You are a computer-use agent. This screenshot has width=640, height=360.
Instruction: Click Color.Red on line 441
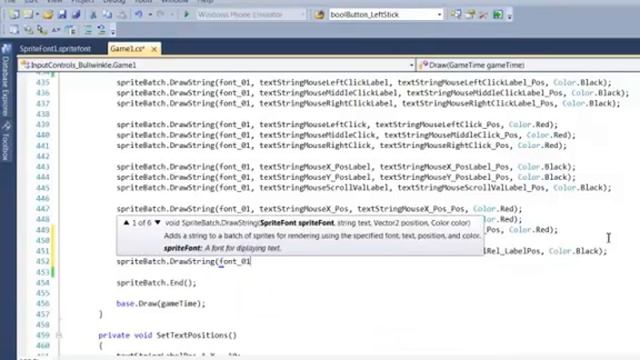point(538,145)
